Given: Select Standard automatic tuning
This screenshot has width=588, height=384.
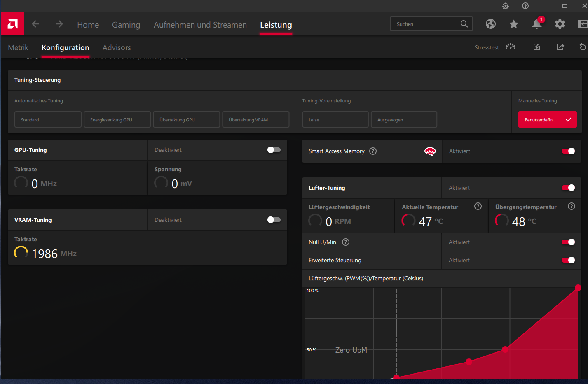Looking at the screenshot, I should pos(48,119).
